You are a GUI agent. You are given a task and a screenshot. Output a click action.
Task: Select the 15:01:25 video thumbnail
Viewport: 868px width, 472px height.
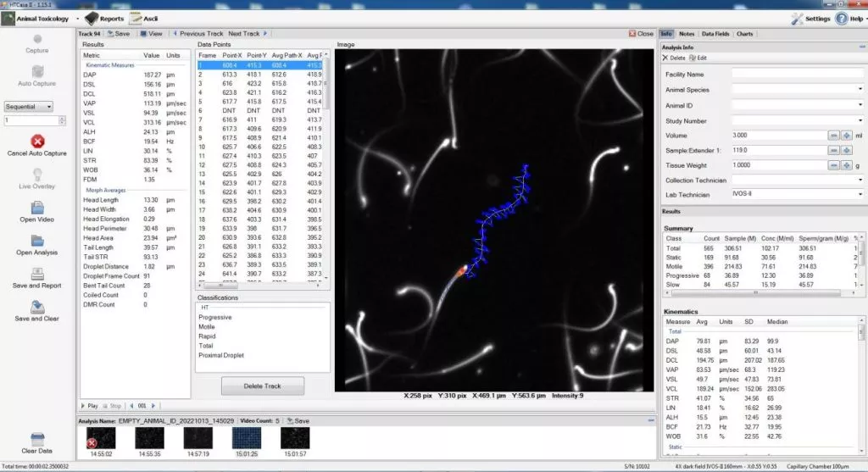coord(247,438)
